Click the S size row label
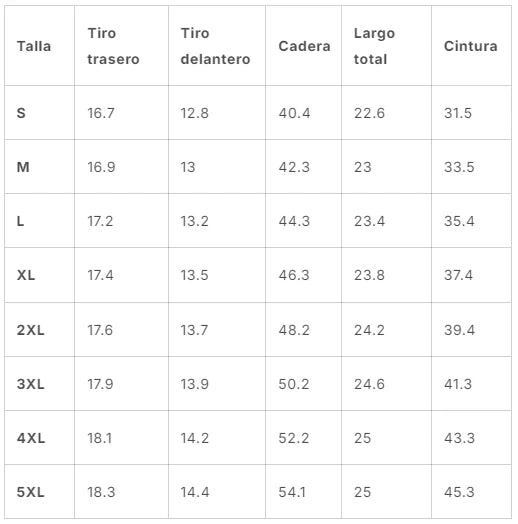The width and height of the screenshot is (518, 524). pos(21,113)
